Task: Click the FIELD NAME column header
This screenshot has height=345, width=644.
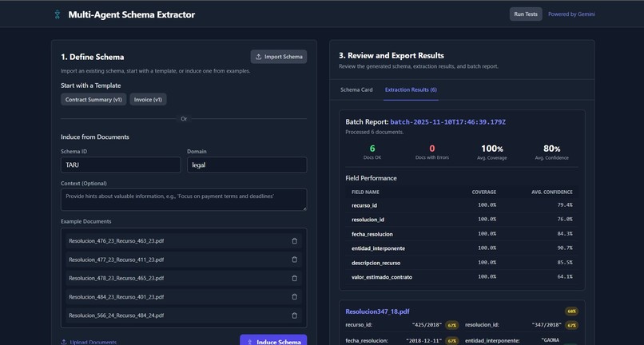Action: coord(365,192)
